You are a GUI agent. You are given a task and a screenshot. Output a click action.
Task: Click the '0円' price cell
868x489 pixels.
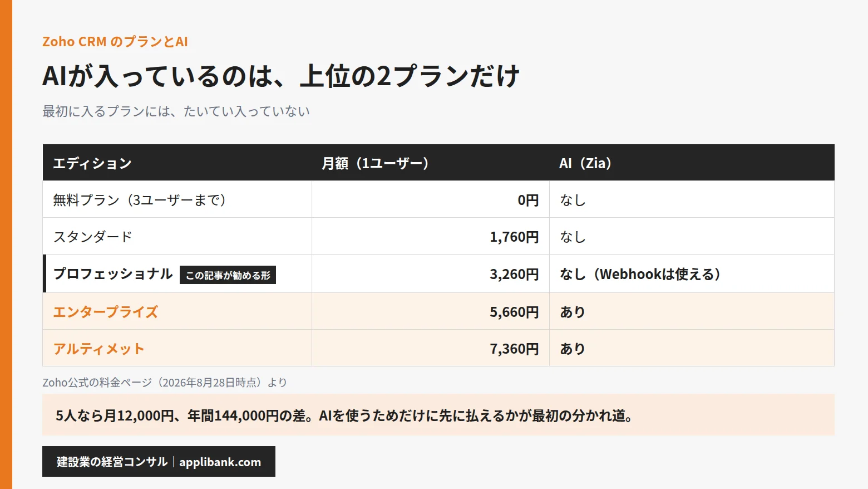(x=431, y=199)
